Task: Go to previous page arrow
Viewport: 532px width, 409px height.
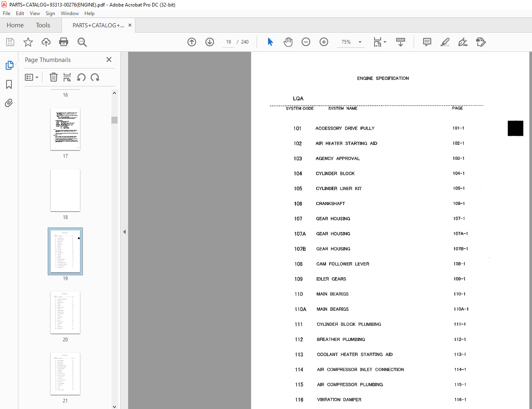Action: (192, 42)
